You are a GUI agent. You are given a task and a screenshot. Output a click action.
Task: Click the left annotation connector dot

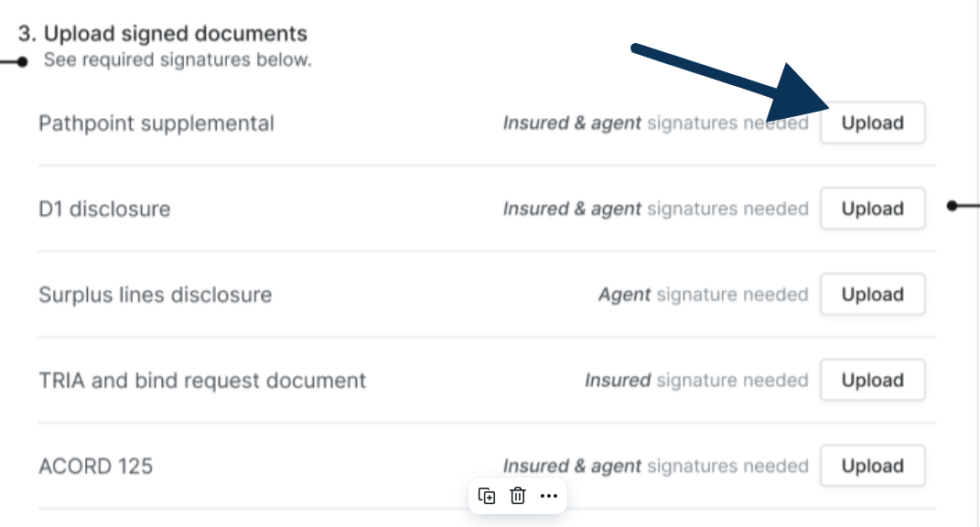pos(24,62)
